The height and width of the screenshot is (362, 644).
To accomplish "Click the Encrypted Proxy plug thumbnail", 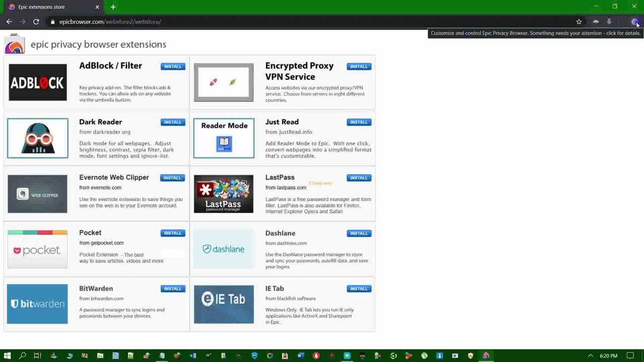I will click(224, 82).
